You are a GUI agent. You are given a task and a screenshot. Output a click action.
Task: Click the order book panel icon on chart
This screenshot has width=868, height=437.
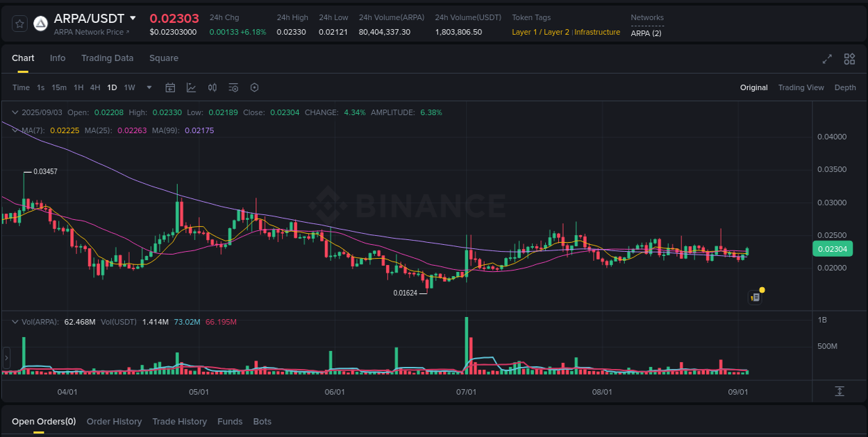click(755, 297)
